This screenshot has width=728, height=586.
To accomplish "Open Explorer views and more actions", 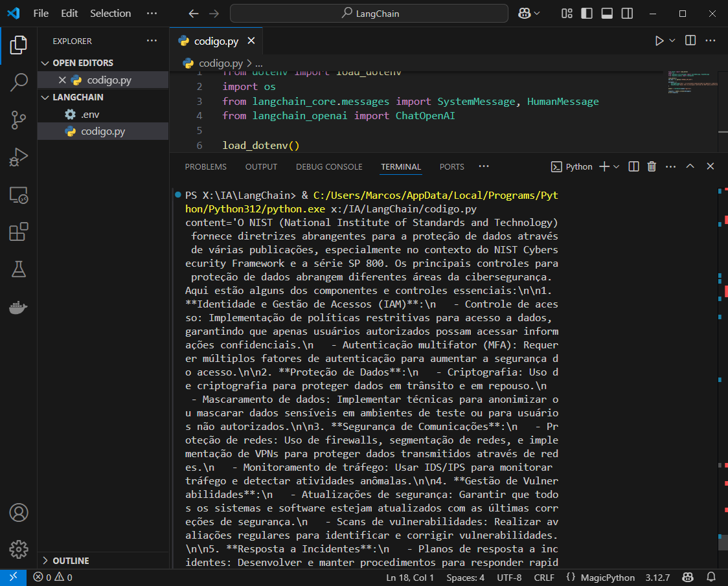I will 152,41.
